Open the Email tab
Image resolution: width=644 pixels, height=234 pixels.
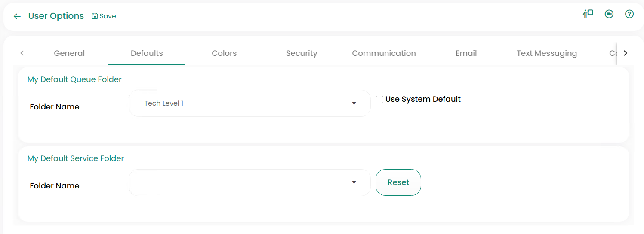point(466,53)
